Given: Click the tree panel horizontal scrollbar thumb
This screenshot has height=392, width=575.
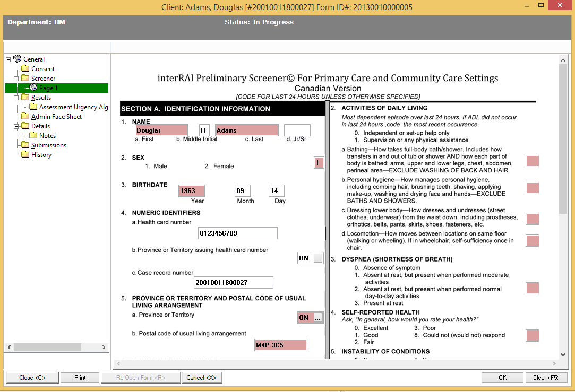Looking at the screenshot, I should coord(47,347).
